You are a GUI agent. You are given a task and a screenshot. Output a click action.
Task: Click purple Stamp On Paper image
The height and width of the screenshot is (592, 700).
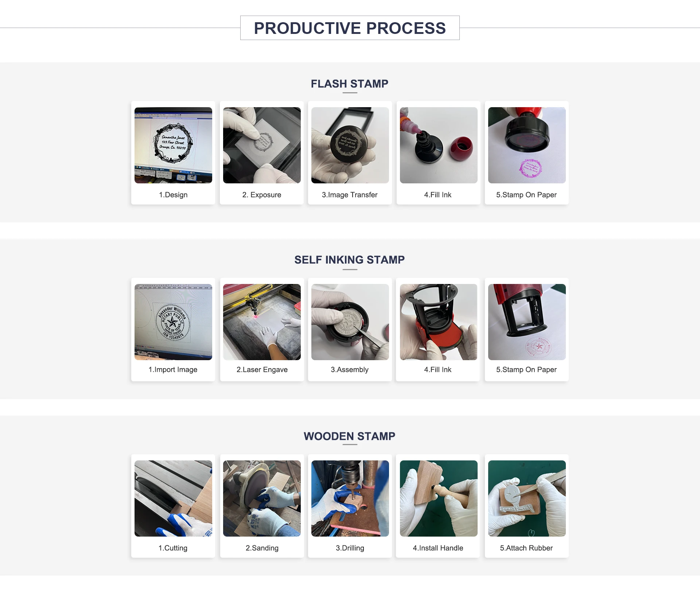(x=527, y=145)
